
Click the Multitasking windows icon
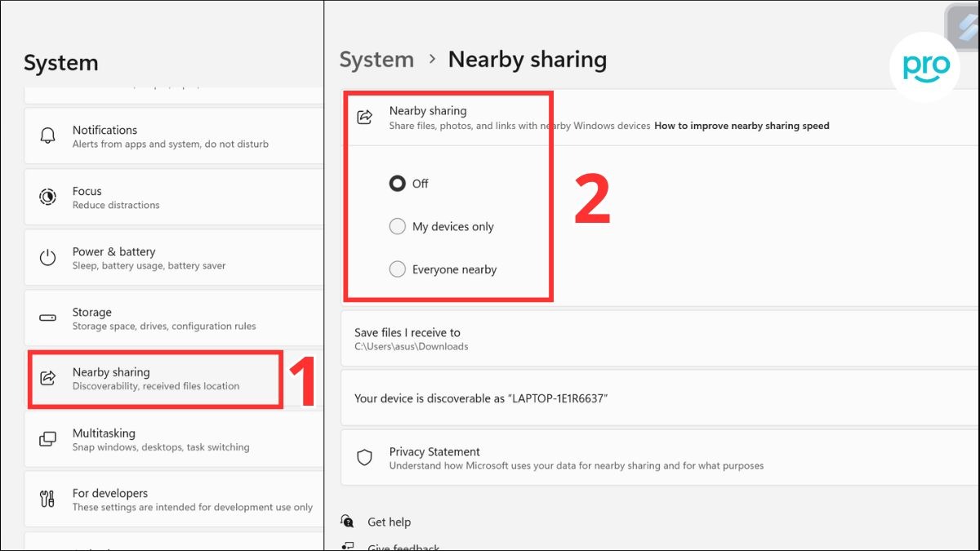tap(48, 439)
